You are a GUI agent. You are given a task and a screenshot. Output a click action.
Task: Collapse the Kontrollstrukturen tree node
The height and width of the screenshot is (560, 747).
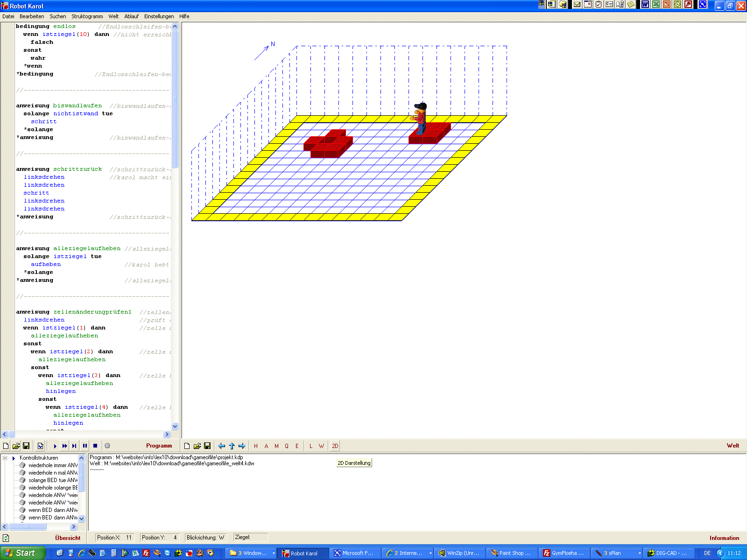click(x=5, y=458)
